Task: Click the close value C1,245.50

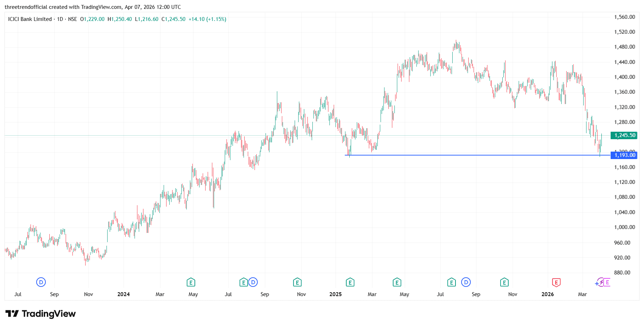Action: [173, 19]
